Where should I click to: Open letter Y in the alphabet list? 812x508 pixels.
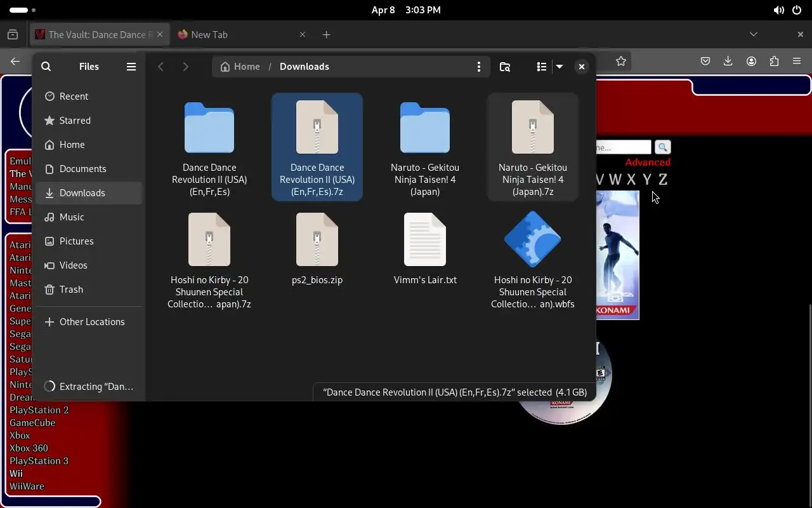tap(646, 180)
